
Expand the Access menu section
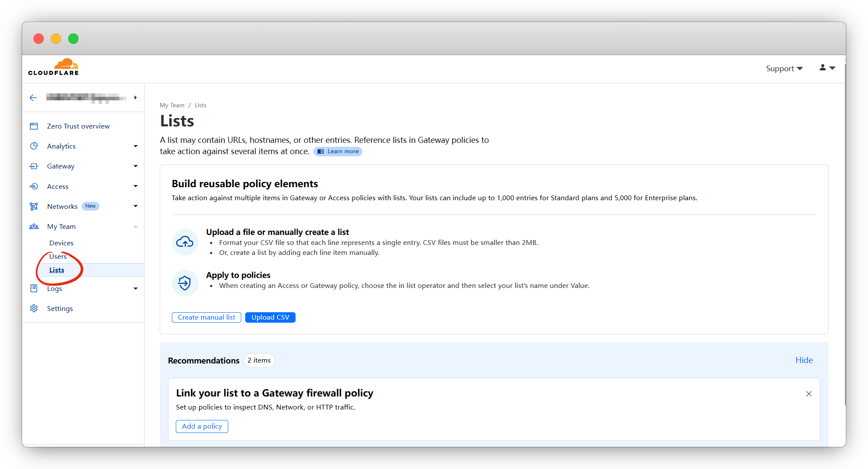pos(135,187)
